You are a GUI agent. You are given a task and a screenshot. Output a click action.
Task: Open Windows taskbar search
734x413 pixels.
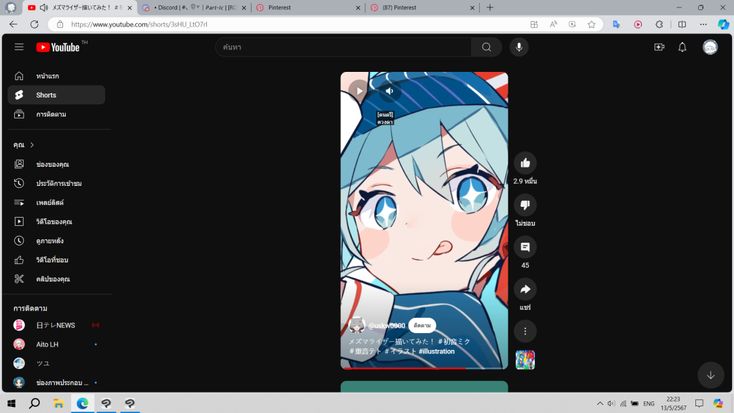[35, 403]
